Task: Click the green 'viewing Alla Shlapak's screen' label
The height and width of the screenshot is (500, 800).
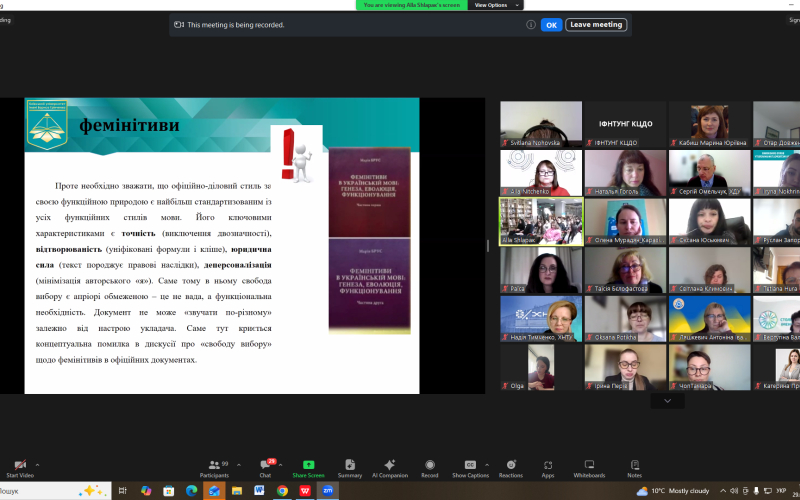Action: pyautogui.click(x=411, y=5)
